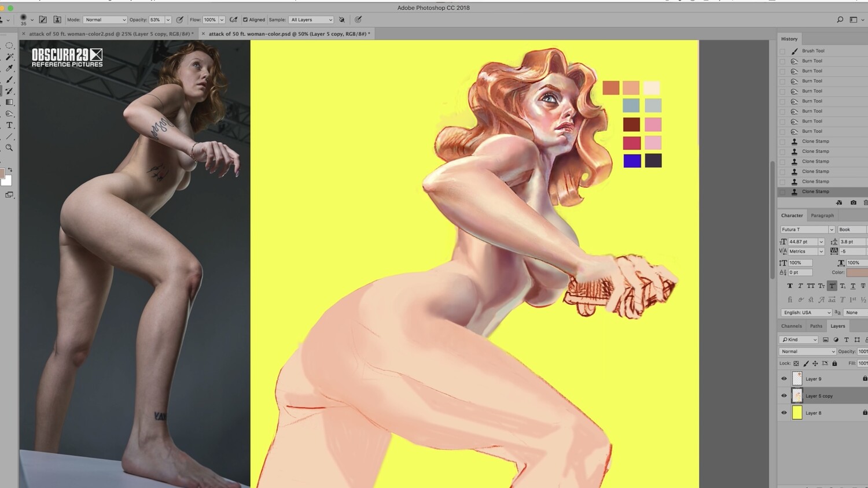This screenshot has width=868, height=488.
Task: Filter layers by pixel layers icon
Action: (x=826, y=339)
